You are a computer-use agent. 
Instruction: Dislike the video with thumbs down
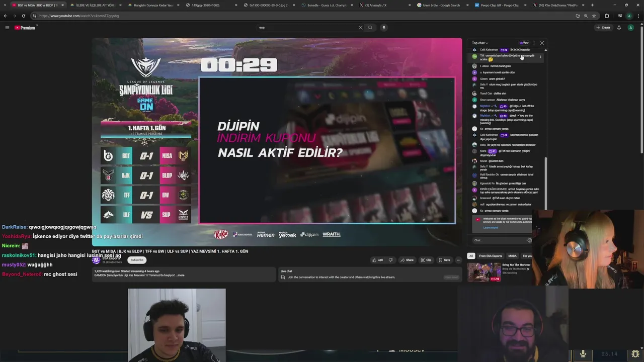[390, 260]
